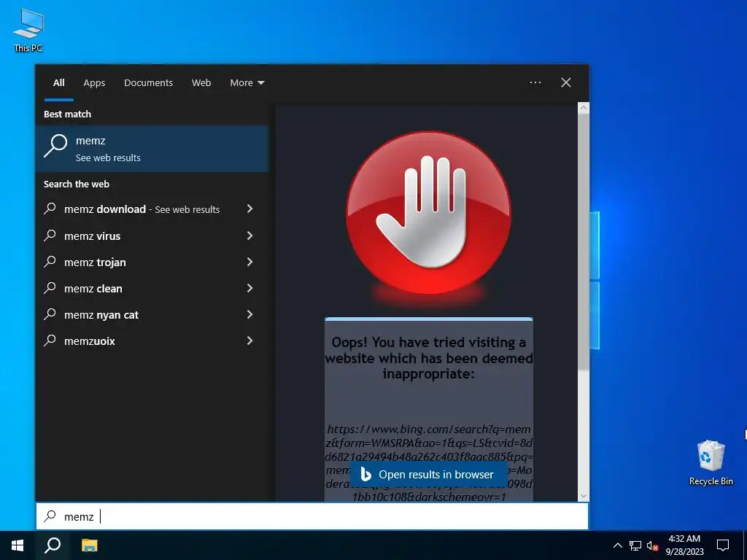This screenshot has width=747, height=560.
Task: Switch to the All search tab
Action: tap(58, 83)
